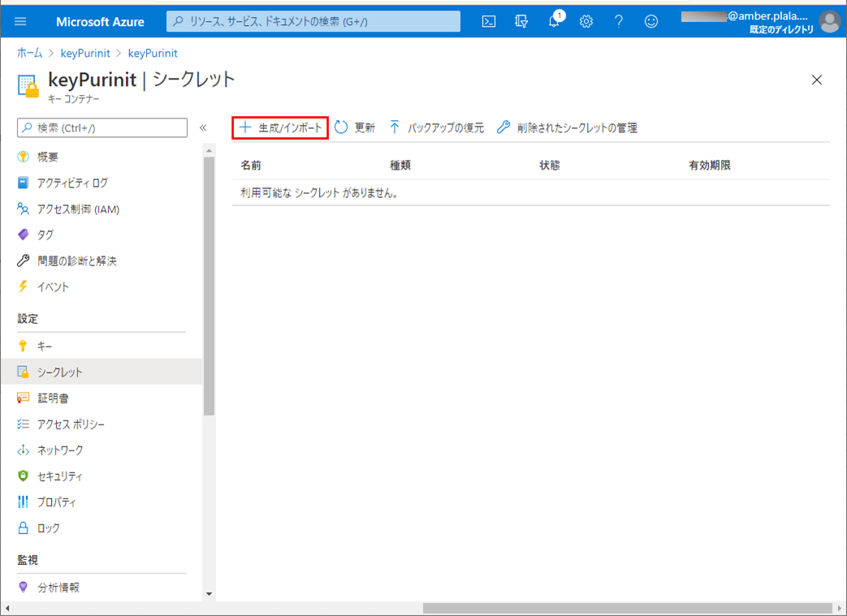Screen dimensions: 847x616
Task: Open the account avatar menu
Action: click(x=830, y=22)
